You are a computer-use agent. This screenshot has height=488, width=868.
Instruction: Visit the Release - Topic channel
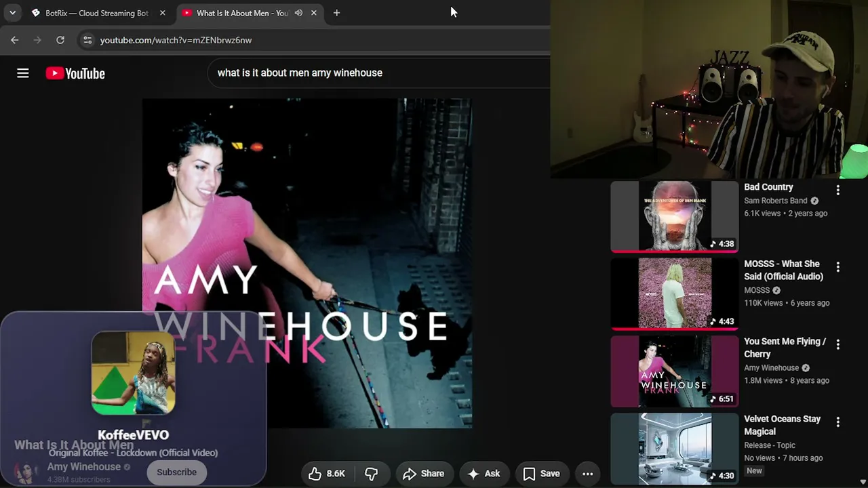point(770,445)
